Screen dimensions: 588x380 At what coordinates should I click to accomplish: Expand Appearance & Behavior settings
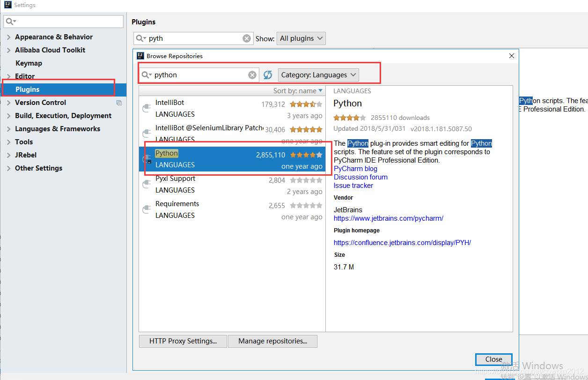pos(9,37)
